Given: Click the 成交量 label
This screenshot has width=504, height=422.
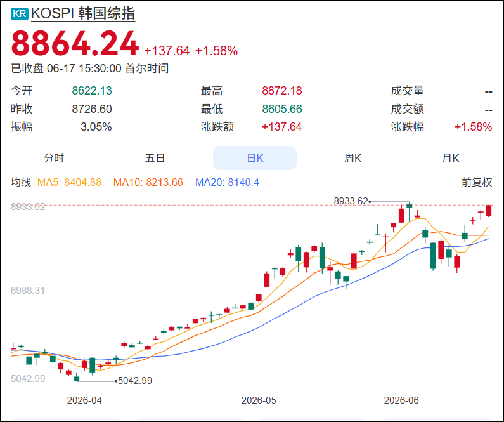Looking at the screenshot, I should 407,91.
